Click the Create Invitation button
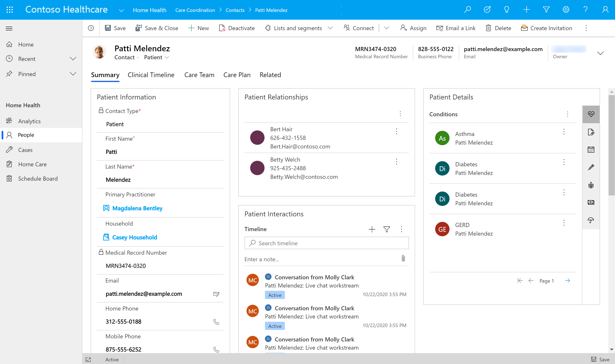 pos(546,28)
